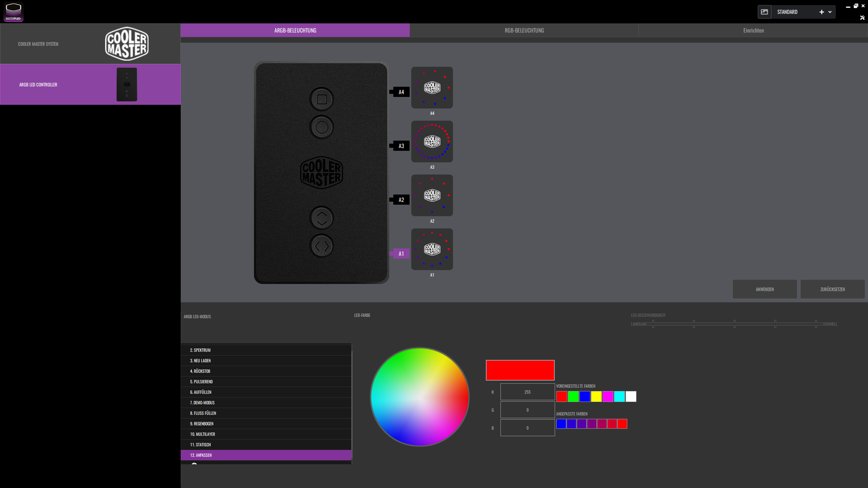The image size is (868, 488).
Task: Click the G value input field
Action: 528,410
